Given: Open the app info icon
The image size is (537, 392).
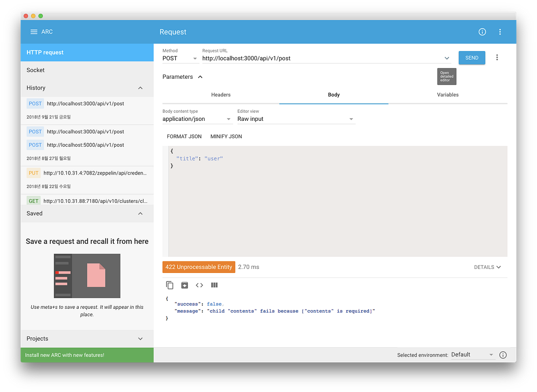Looking at the screenshot, I should point(482,32).
